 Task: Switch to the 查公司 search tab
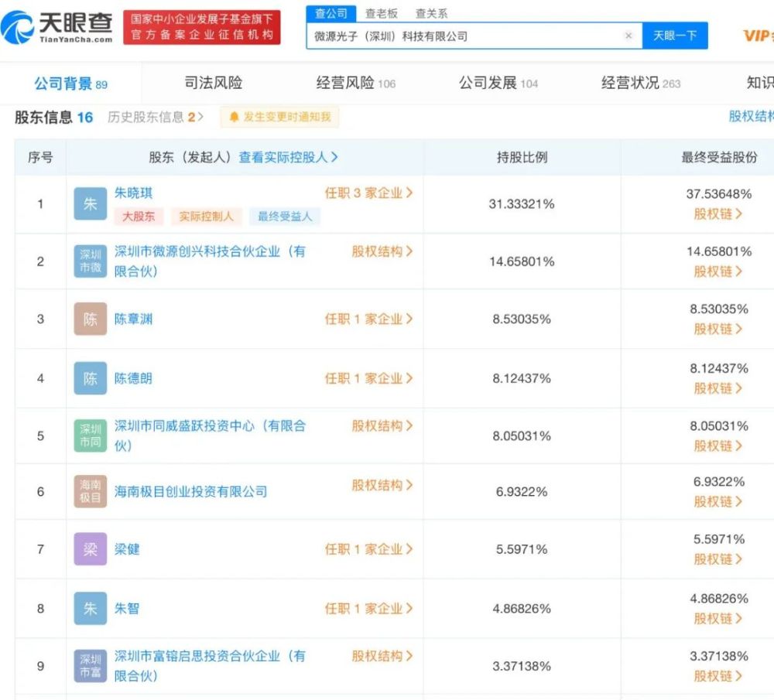click(x=331, y=13)
